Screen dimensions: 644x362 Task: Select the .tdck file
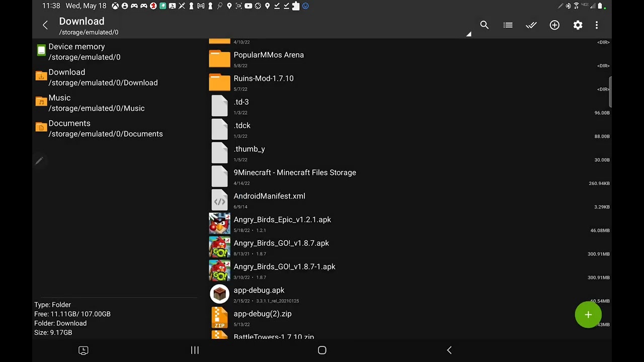tap(409, 130)
